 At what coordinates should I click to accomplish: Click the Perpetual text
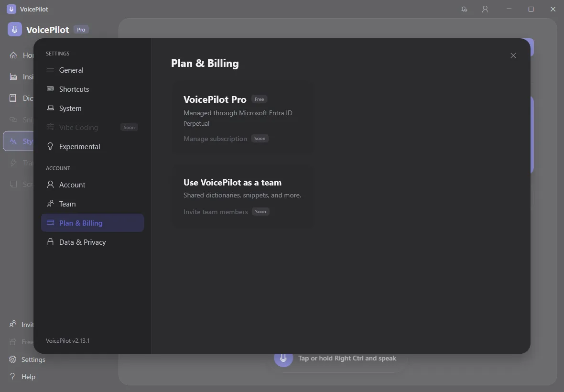(x=196, y=123)
